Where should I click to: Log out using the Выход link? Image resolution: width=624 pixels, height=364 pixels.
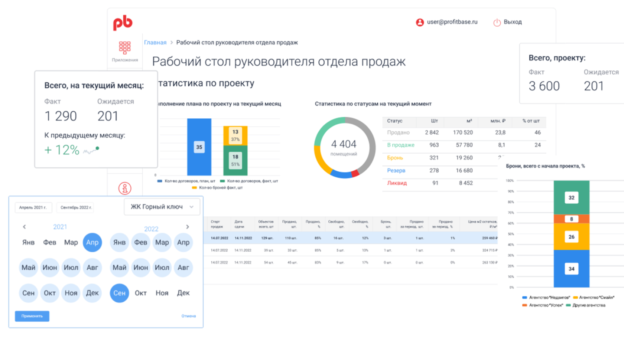click(x=513, y=22)
